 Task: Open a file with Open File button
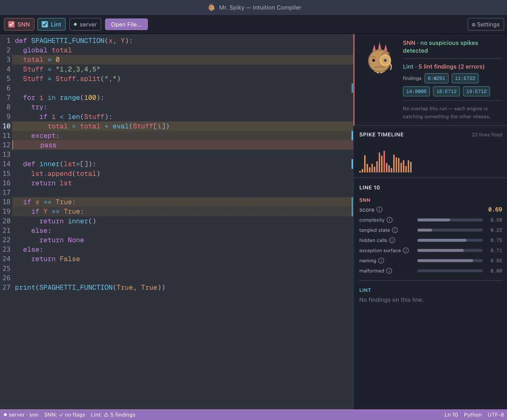point(126,25)
